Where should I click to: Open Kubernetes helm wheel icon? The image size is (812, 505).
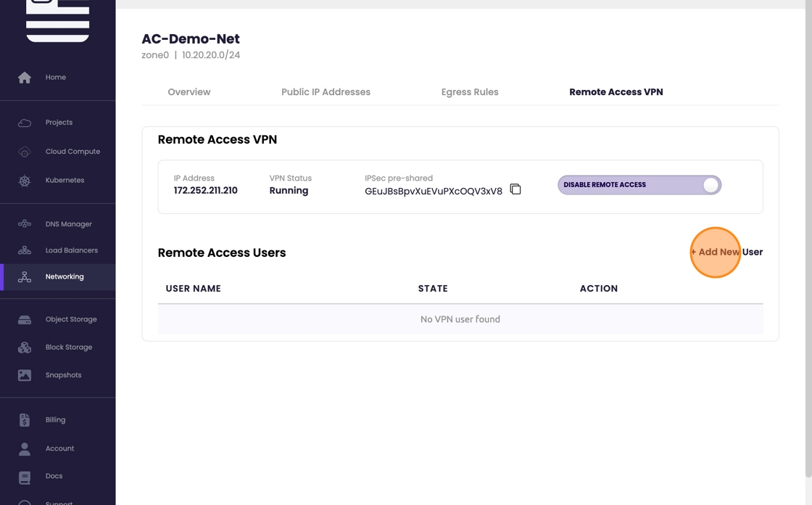25,181
